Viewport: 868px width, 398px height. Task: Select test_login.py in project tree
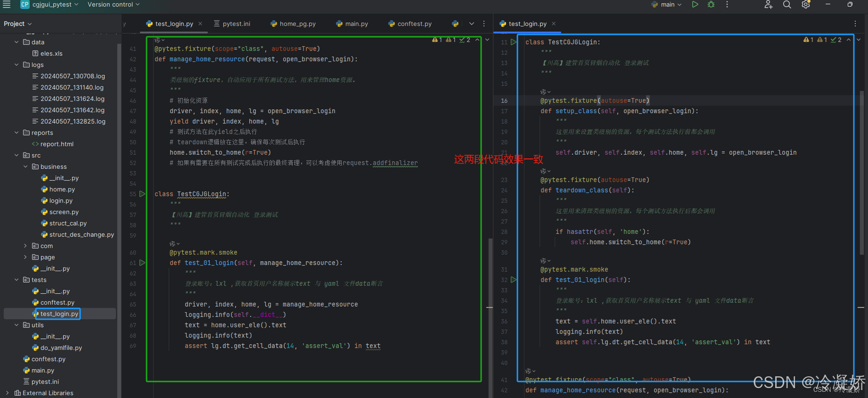tap(59, 314)
